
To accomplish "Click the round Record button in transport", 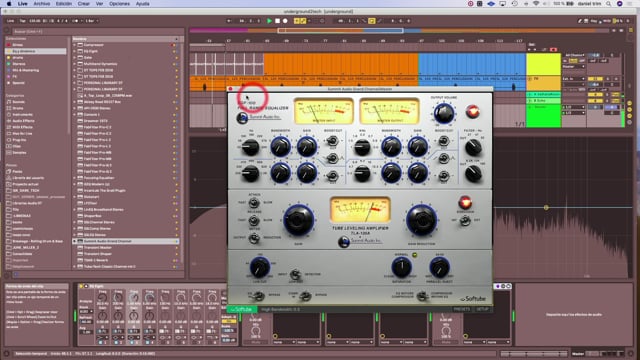I will click(285, 21).
